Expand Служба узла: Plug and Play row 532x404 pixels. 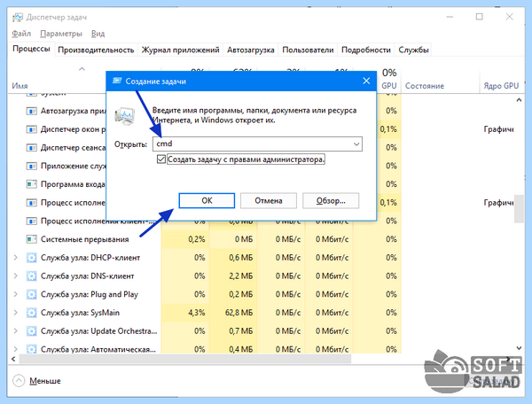pos(16,294)
